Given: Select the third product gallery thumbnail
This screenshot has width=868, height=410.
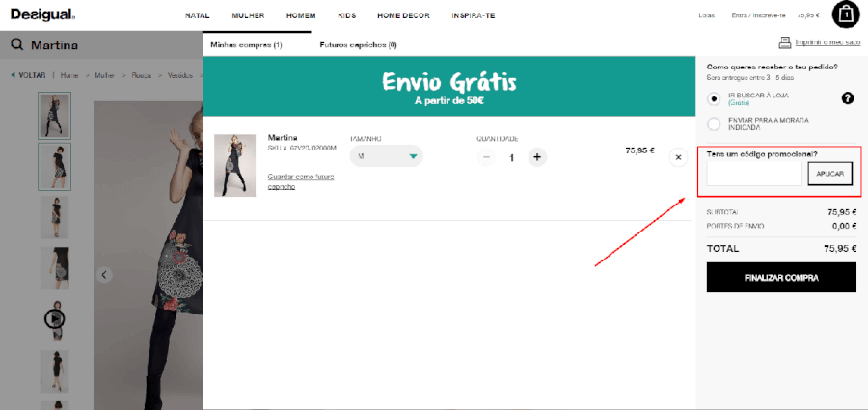Looking at the screenshot, I should pos(54,217).
